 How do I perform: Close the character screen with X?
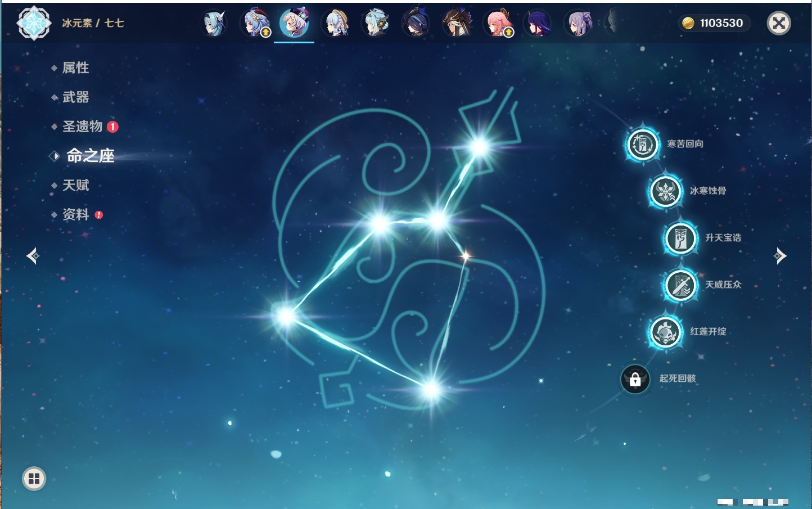[x=779, y=23]
